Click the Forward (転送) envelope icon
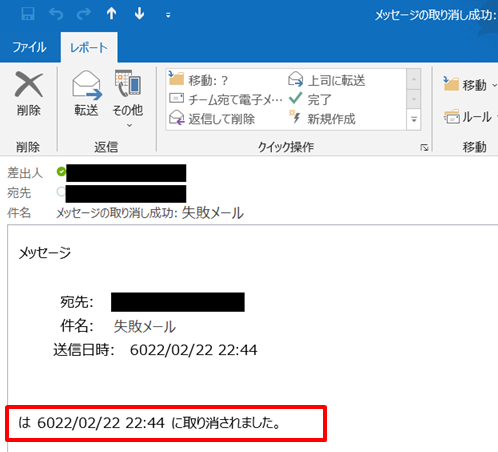 (87, 85)
